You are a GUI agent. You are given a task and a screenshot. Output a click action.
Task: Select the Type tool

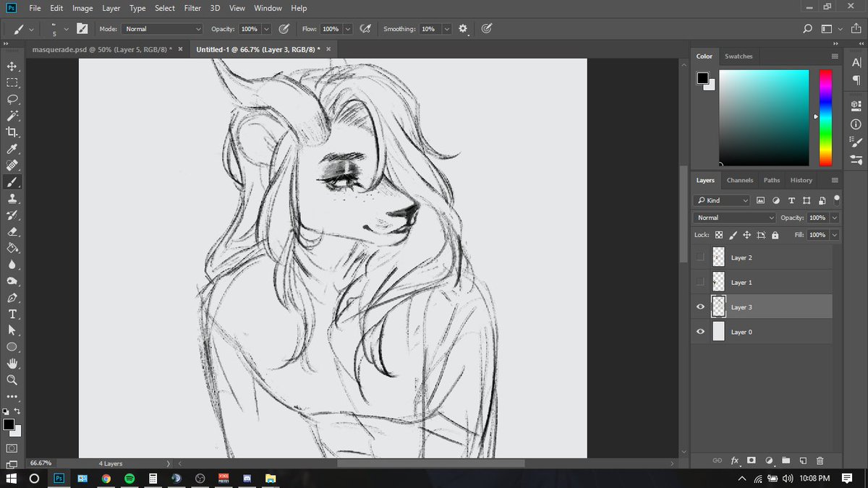pos(12,314)
